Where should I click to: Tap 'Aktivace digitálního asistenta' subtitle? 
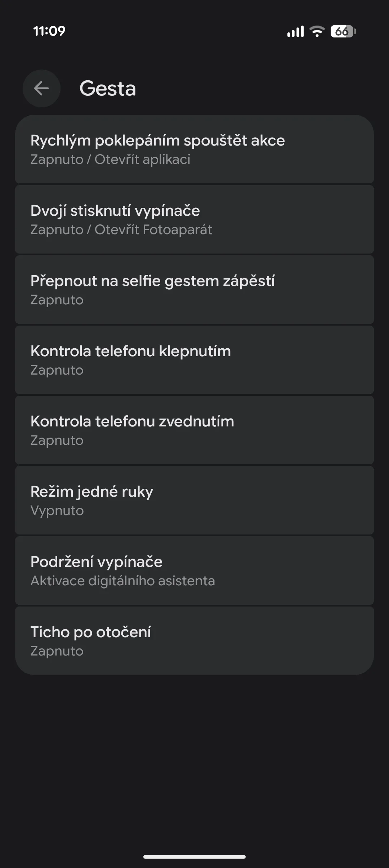(122, 581)
